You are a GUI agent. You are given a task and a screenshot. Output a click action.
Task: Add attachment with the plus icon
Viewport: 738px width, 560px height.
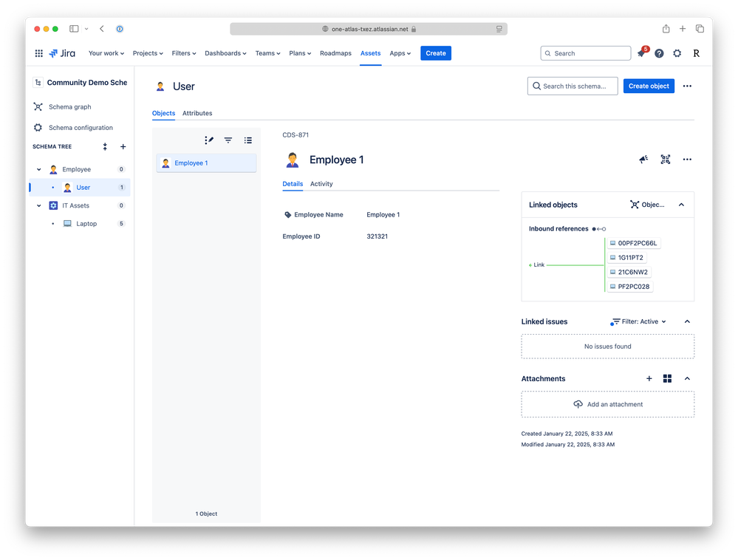click(649, 379)
